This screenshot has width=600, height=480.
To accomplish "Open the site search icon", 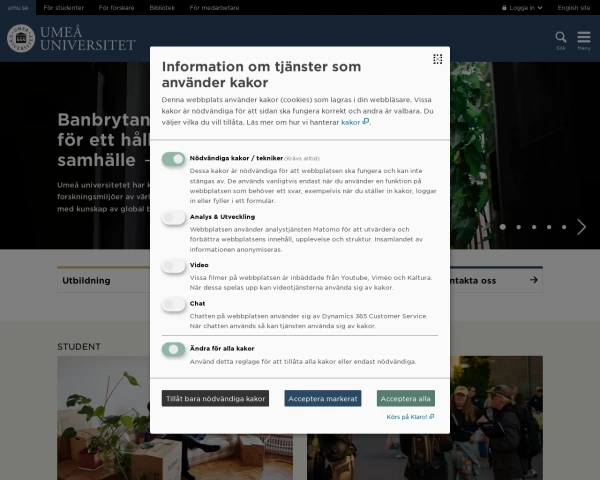I will [x=561, y=41].
